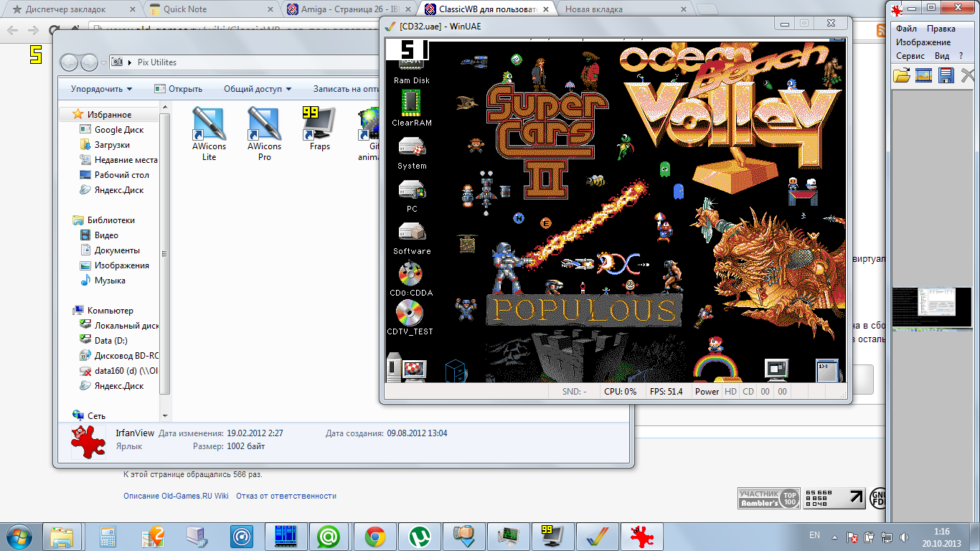Click the Explorer back navigation button

70,62
